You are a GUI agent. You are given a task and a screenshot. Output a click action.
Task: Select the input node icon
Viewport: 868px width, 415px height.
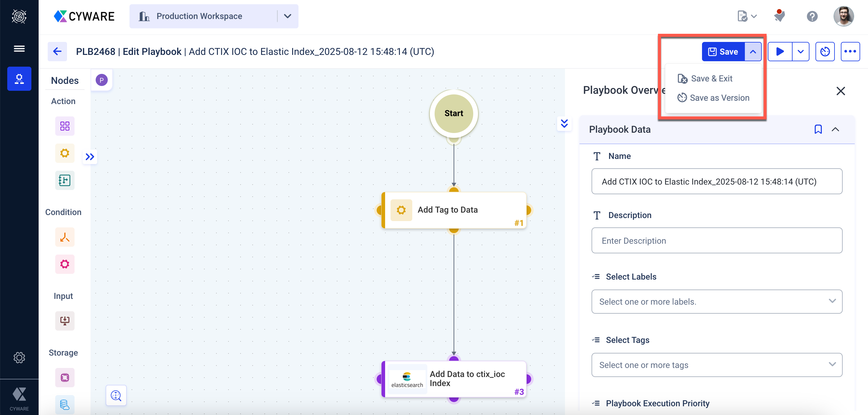(65, 320)
